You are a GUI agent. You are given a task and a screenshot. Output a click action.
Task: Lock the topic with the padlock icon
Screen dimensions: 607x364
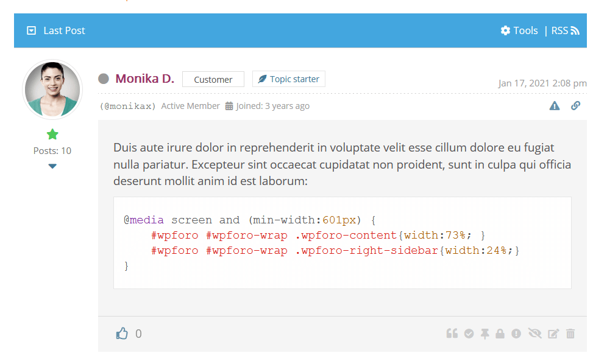point(500,334)
